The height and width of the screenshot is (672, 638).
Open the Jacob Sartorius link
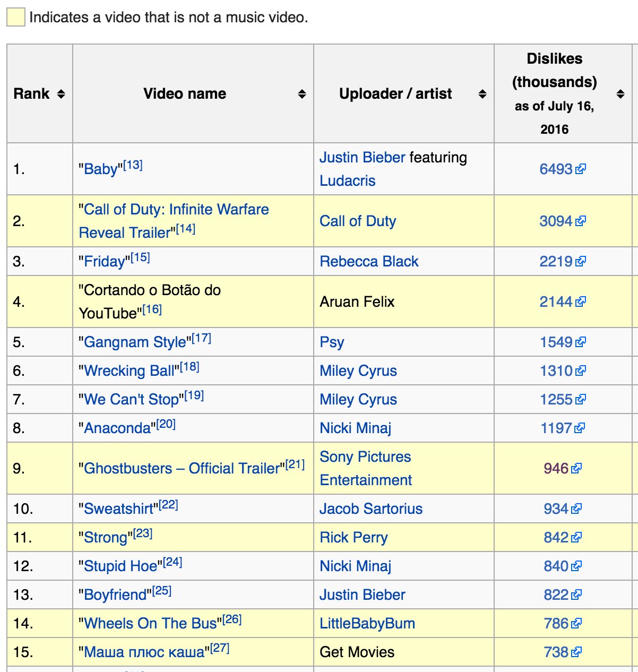pyautogui.click(x=371, y=509)
